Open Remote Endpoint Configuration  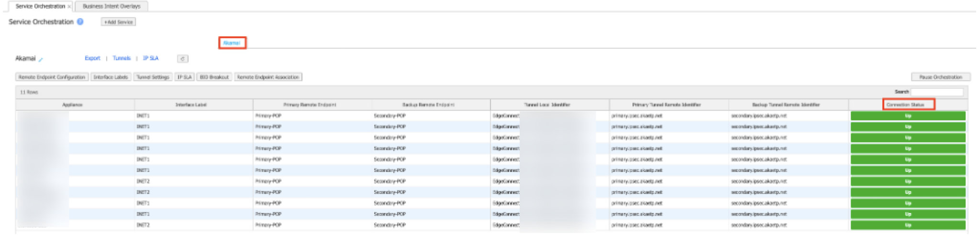(x=52, y=77)
